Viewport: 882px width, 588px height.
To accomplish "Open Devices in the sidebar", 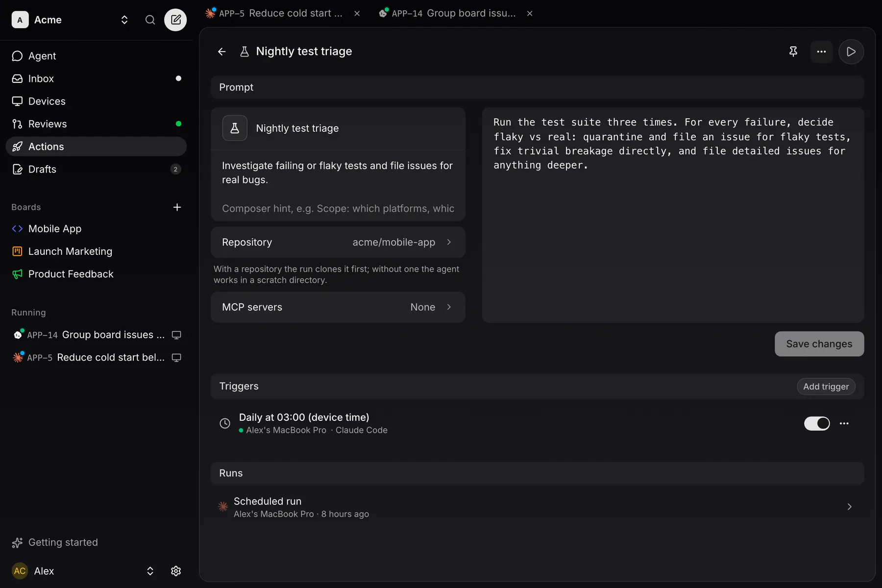I will [96, 101].
